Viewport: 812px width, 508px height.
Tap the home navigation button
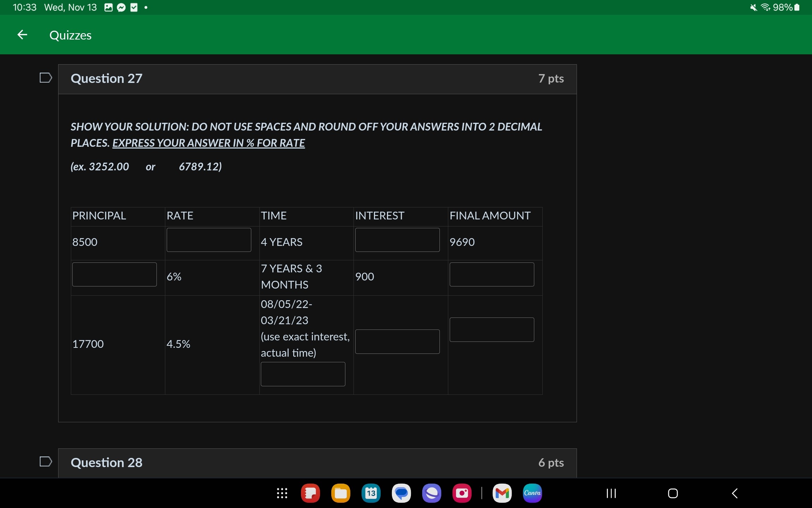(x=673, y=493)
